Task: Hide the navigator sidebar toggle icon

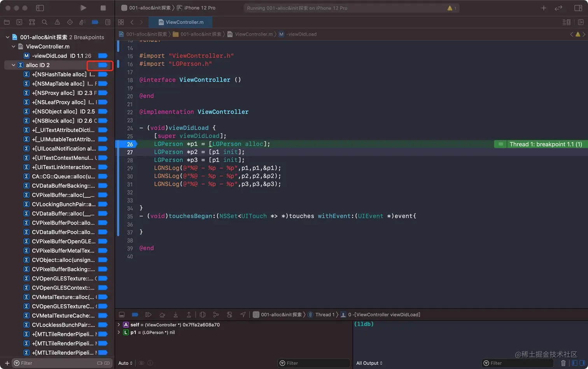Action: point(40,8)
